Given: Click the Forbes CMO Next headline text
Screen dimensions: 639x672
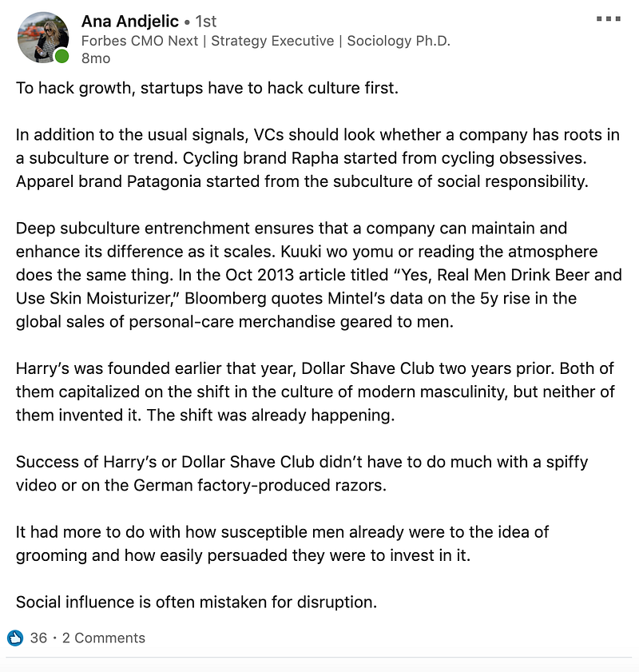Looking at the screenshot, I should 140,41.
